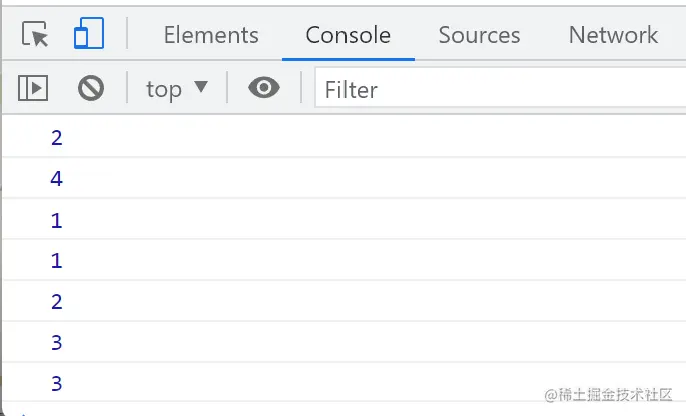Create live expression using eye icon
The width and height of the screenshot is (686, 416).
(x=264, y=89)
